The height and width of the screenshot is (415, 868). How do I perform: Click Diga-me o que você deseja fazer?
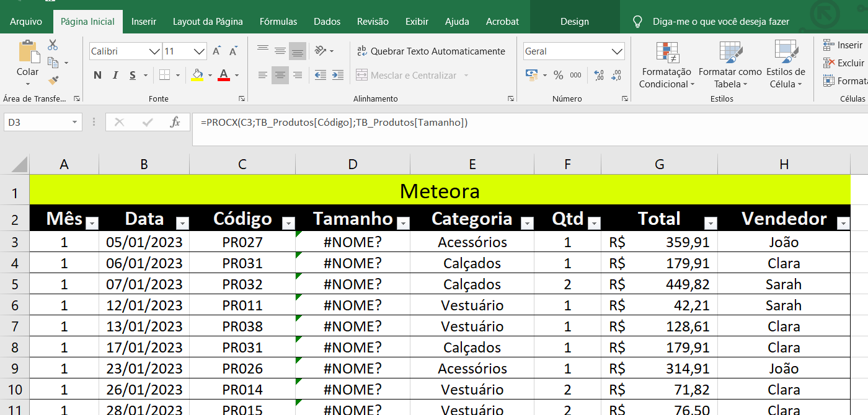click(721, 22)
